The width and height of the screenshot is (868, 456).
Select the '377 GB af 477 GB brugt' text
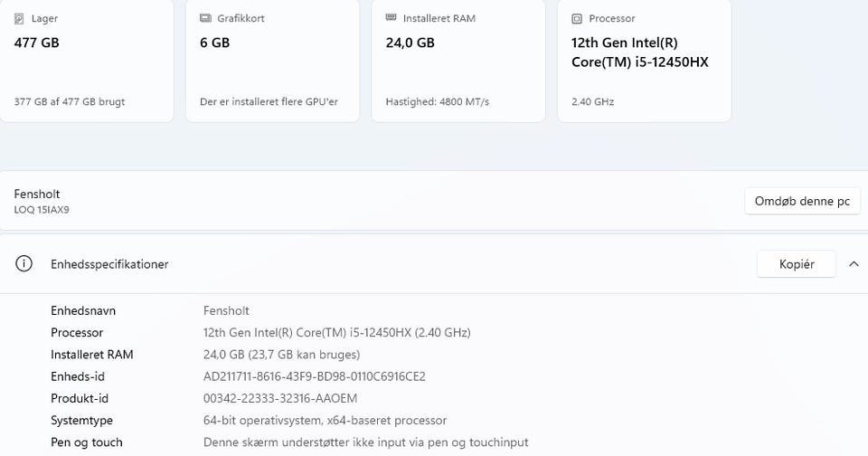[x=70, y=102]
